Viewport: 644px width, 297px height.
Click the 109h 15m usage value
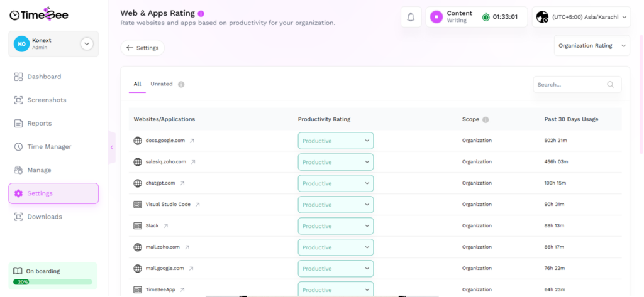click(x=555, y=183)
